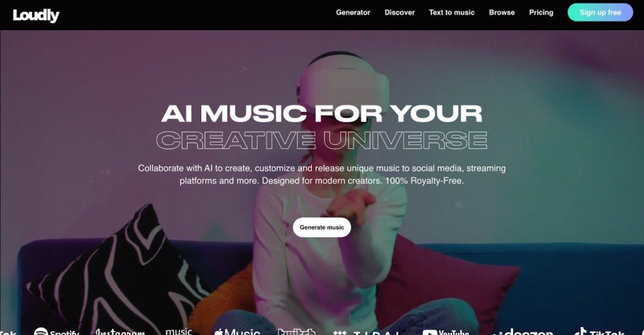The height and width of the screenshot is (335, 644).
Task: View the Pricing page
Action: pyautogui.click(x=541, y=12)
